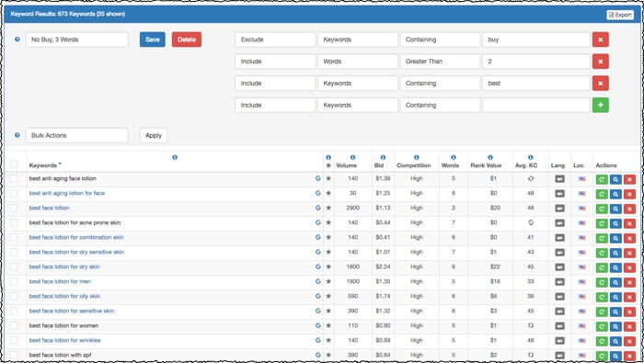The height and width of the screenshot is (363, 644).
Task: Delete 'best anti aging face lotion' row with red X
Action: click(629, 179)
